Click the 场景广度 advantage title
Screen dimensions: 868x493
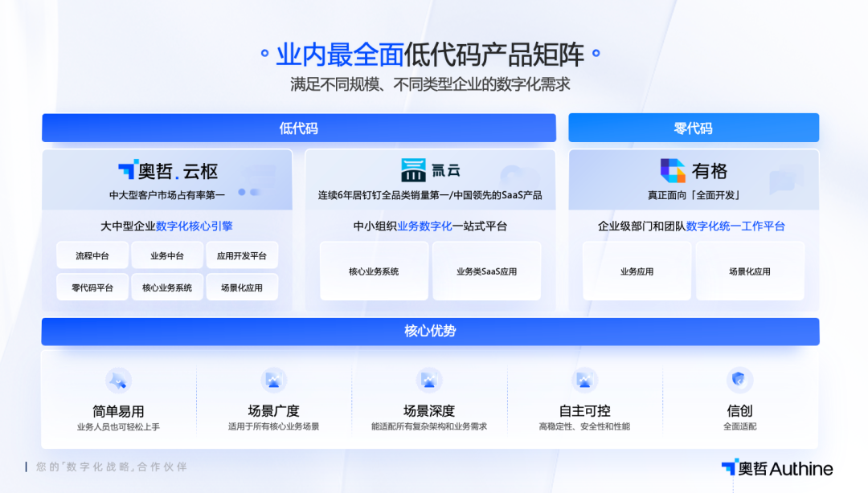(x=273, y=410)
